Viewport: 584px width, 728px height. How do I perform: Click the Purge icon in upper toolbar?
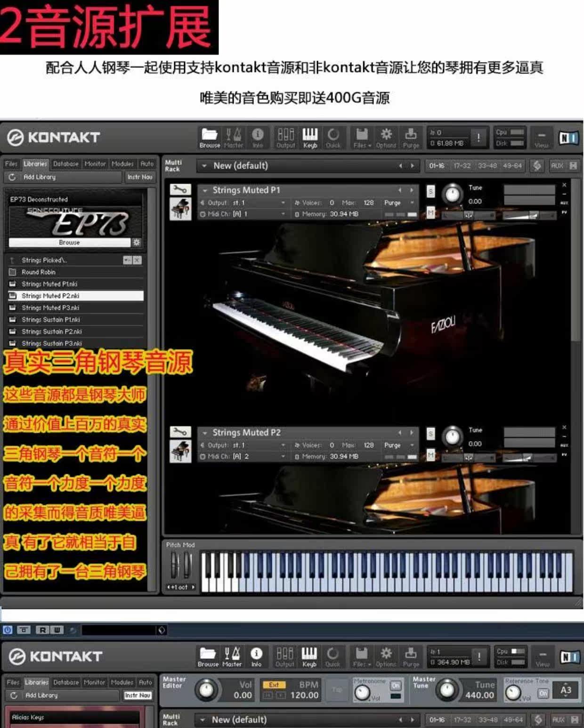(411, 138)
